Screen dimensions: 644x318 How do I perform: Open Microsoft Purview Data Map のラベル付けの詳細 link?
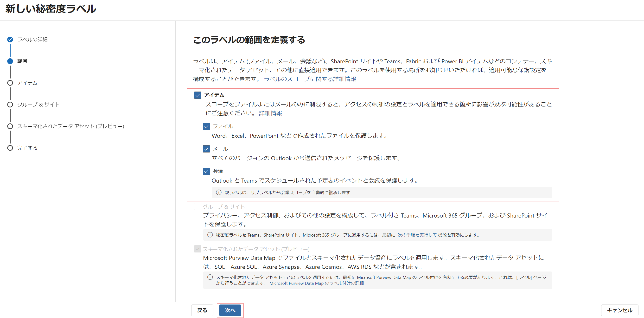(317, 283)
